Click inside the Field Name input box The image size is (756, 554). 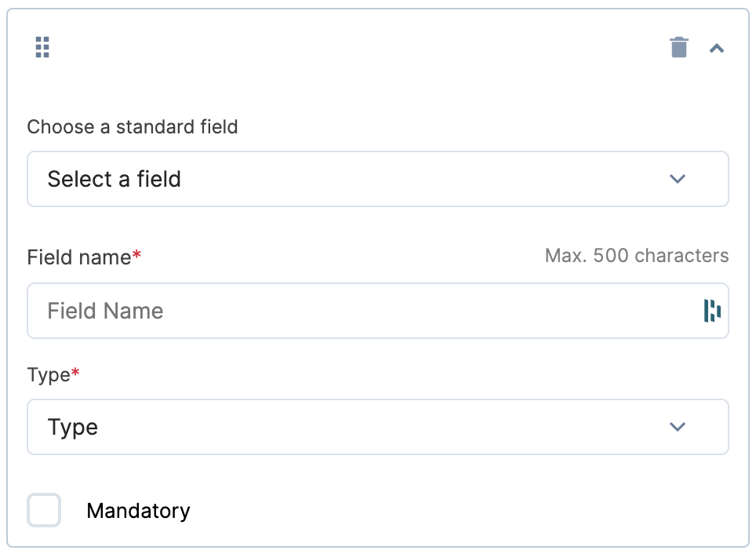click(x=314, y=311)
